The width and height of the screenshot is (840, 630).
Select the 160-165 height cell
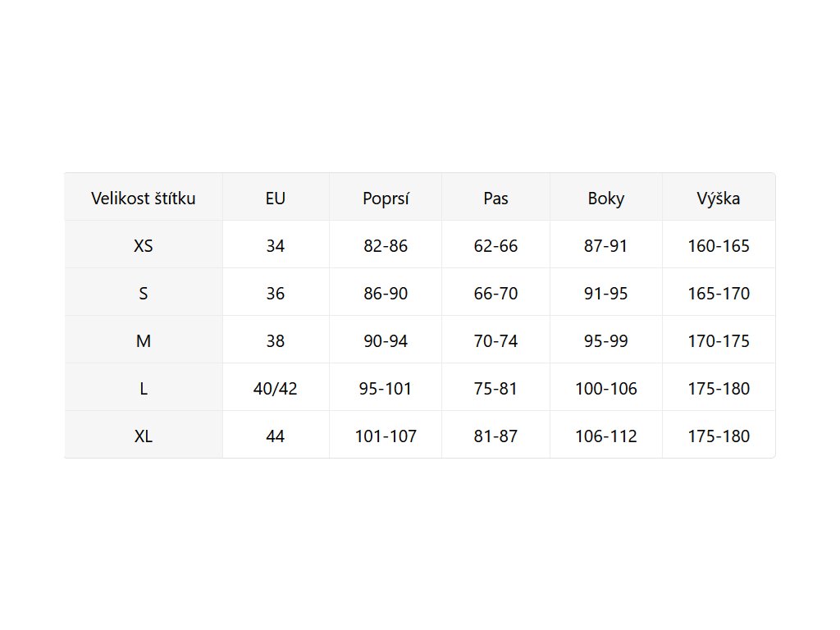point(719,245)
